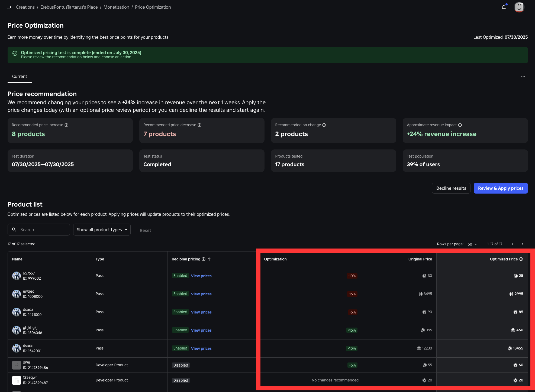Open the overflow menu beside Current tab
The height and width of the screenshot is (392, 535).
click(x=523, y=76)
